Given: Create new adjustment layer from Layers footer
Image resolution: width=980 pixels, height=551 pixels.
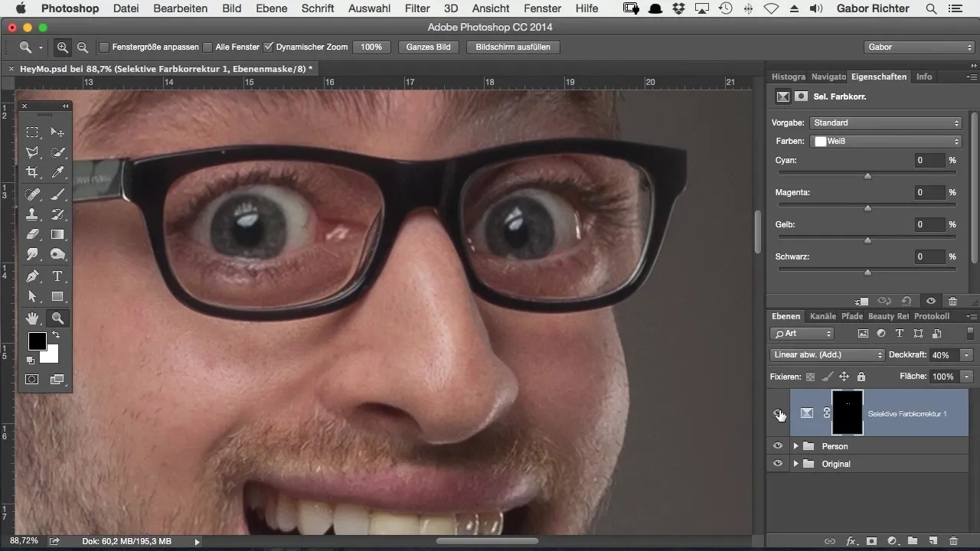Looking at the screenshot, I should point(893,541).
